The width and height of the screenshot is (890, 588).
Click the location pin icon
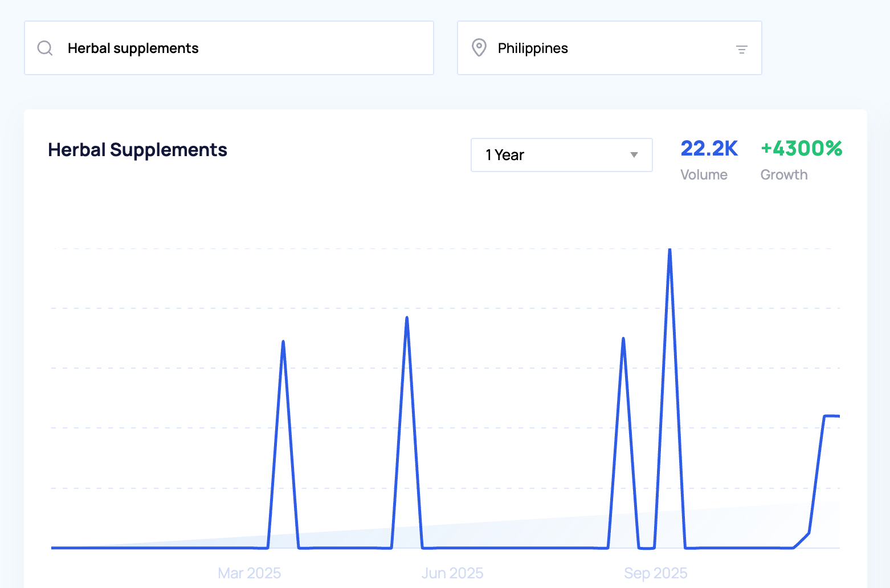tap(479, 48)
